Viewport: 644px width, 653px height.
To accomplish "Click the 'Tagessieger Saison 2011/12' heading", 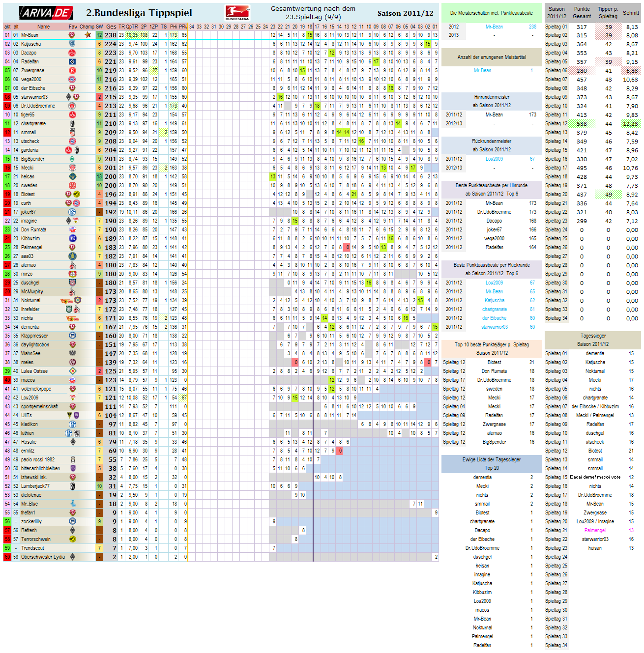I will 593,340.
